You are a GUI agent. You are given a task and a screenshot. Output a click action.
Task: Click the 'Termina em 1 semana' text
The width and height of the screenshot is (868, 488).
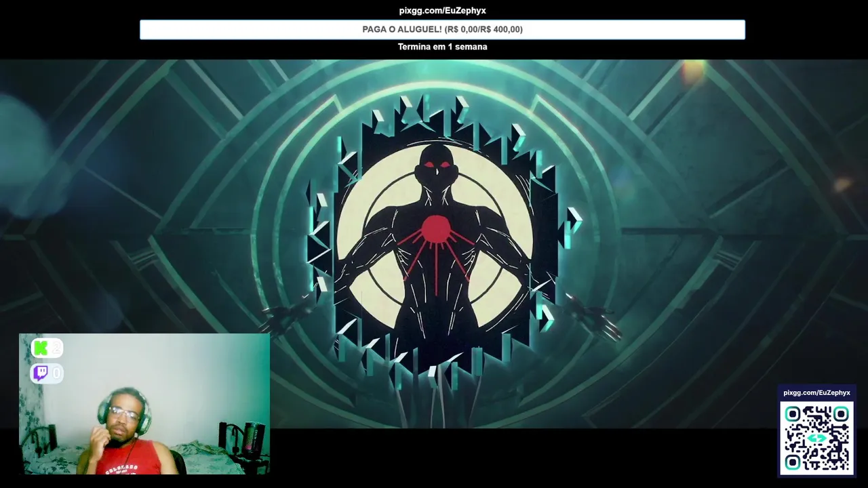[x=442, y=47]
